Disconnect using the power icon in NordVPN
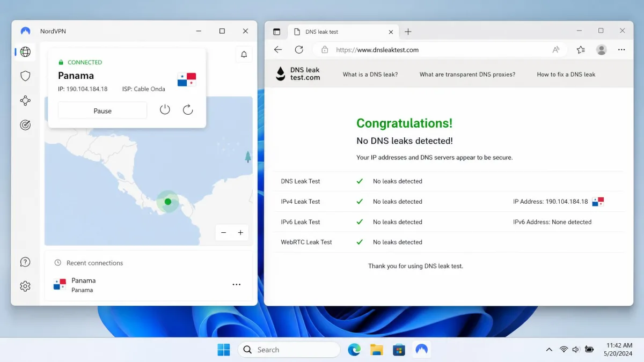Viewport: 644px width, 362px height. [165, 110]
